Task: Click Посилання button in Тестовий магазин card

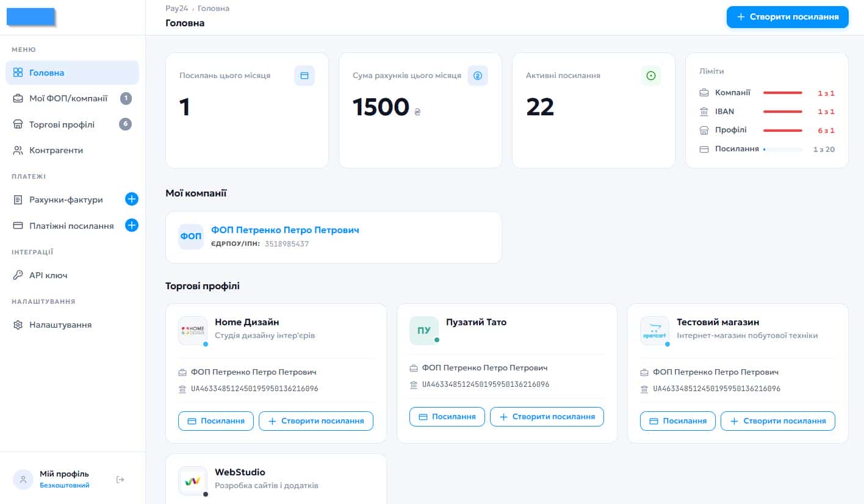Action: click(678, 421)
